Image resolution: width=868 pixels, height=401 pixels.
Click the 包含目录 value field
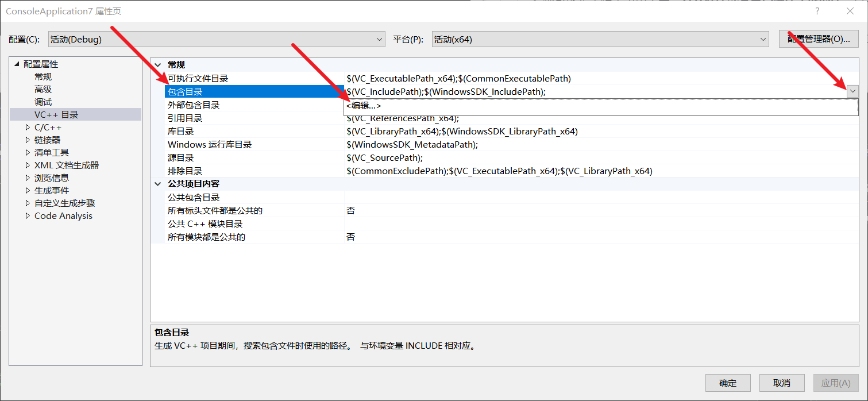pyautogui.click(x=595, y=91)
